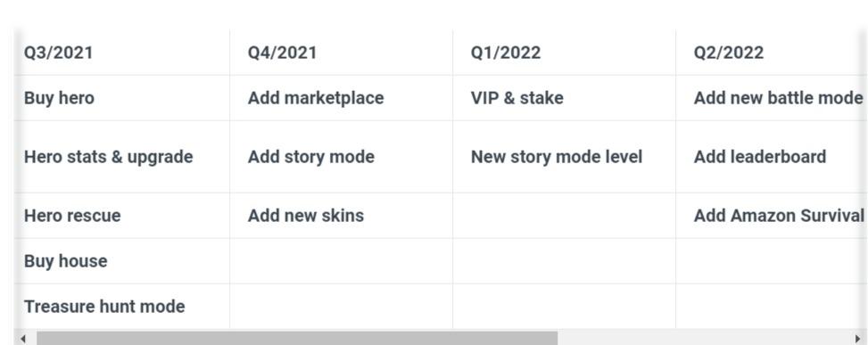Click the Buy hero cell

[122, 98]
